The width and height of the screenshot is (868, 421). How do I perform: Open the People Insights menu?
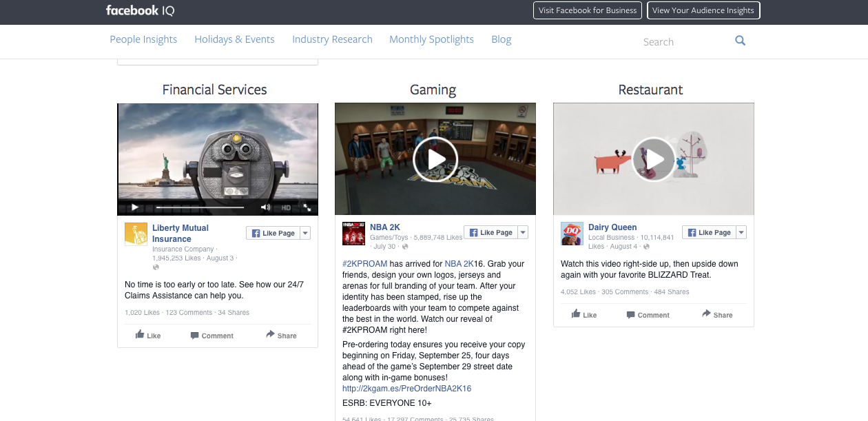143,39
